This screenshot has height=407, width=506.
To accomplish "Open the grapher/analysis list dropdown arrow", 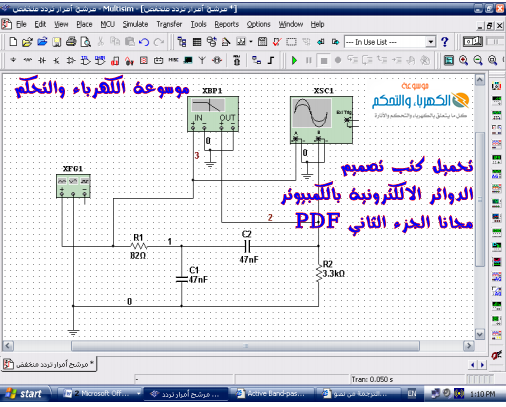I will point(251,42).
